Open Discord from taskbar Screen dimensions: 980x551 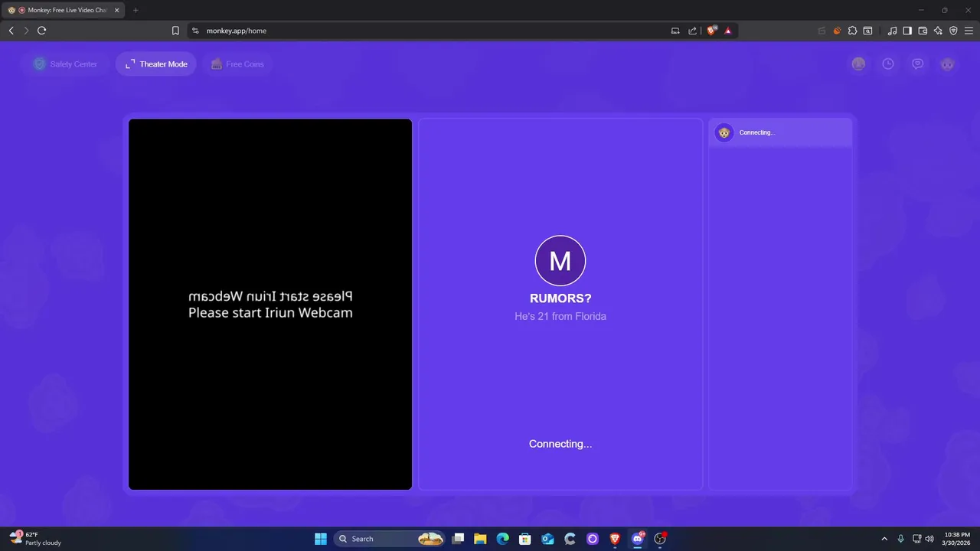tap(638, 539)
